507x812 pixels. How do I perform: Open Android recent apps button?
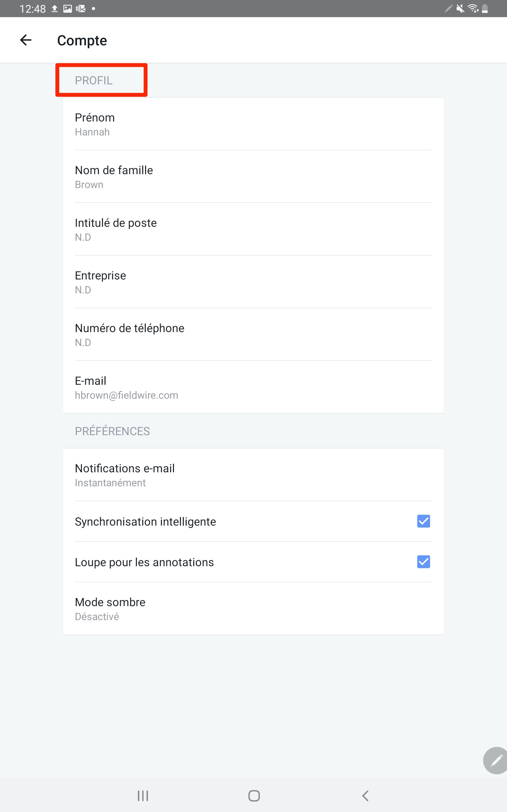pyautogui.click(x=143, y=796)
